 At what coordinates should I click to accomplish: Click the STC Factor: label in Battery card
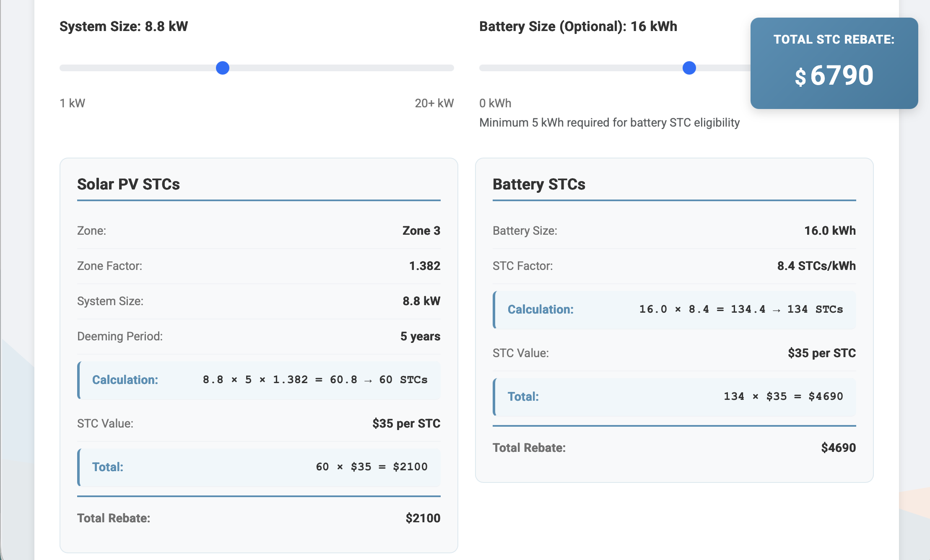523,266
